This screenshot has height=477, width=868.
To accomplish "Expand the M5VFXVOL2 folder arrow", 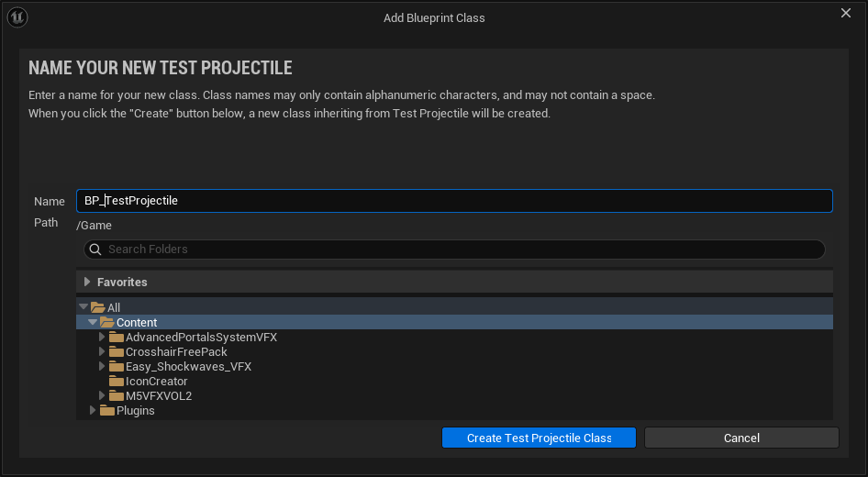I will point(102,396).
